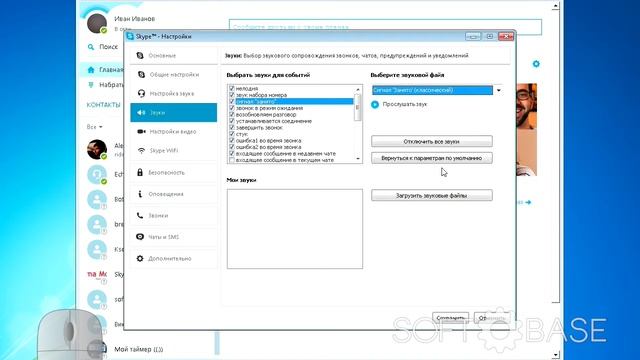Click the blue gear icon in the main Skype window
The width and height of the screenshot is (640, 360).
pos(536,64)
